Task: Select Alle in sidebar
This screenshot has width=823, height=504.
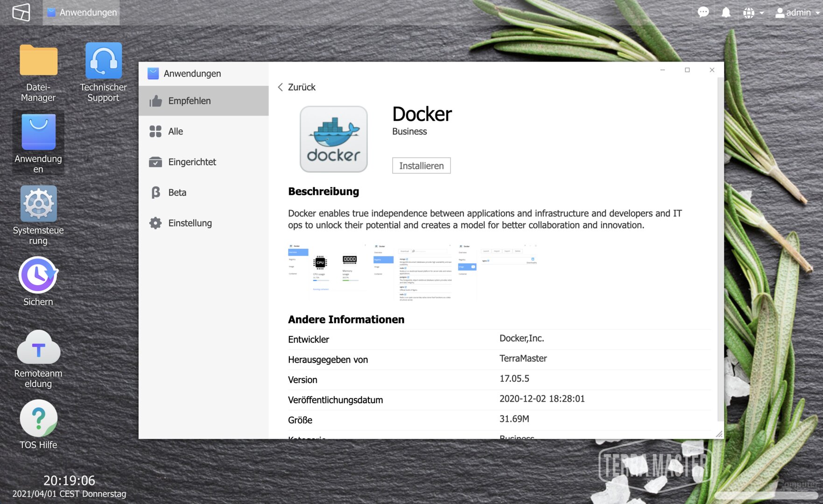Action: coord(204,132)
